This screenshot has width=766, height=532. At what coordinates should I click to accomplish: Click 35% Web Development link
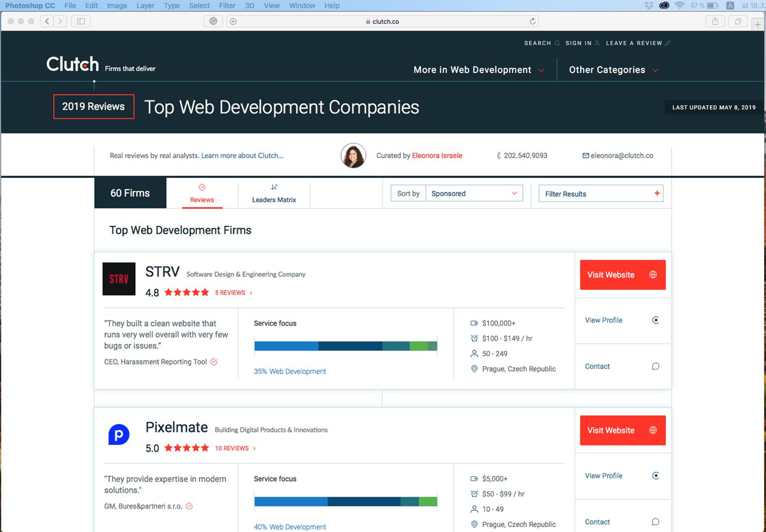pos(290,371)
